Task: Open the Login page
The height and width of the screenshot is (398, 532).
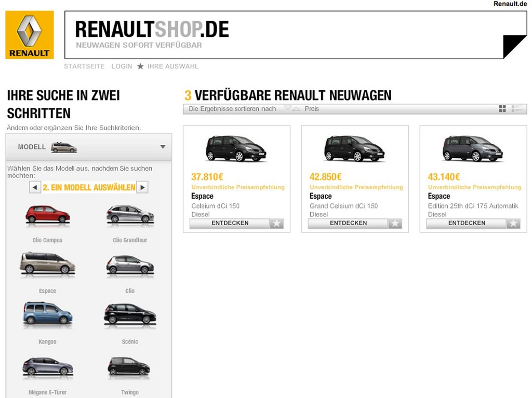Action: 122,66
